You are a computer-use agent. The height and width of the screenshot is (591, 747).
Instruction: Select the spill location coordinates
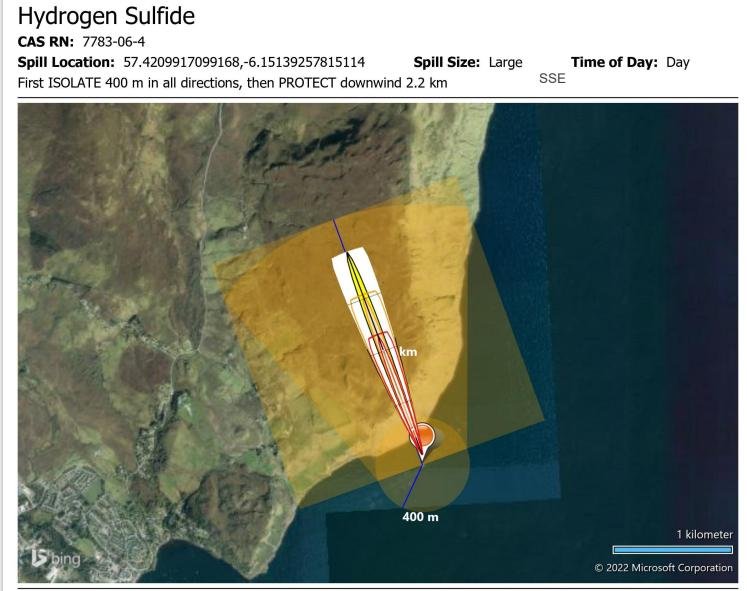click(244, 62)
